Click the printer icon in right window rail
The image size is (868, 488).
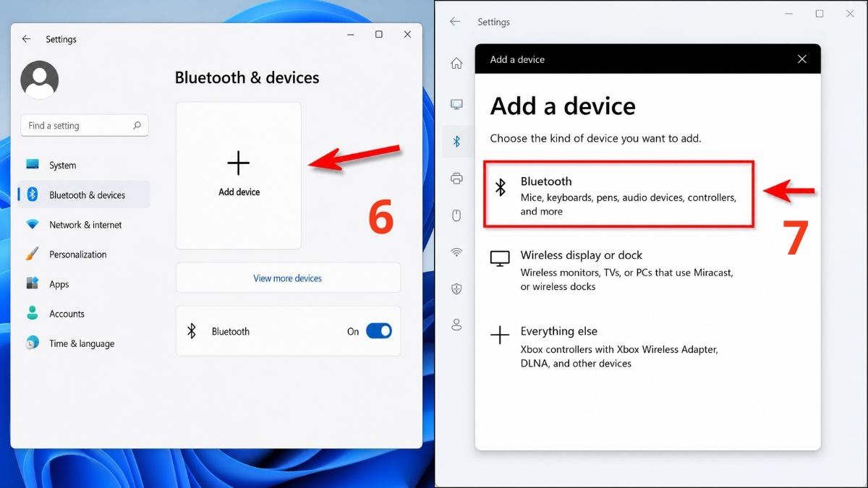[456, 178]
